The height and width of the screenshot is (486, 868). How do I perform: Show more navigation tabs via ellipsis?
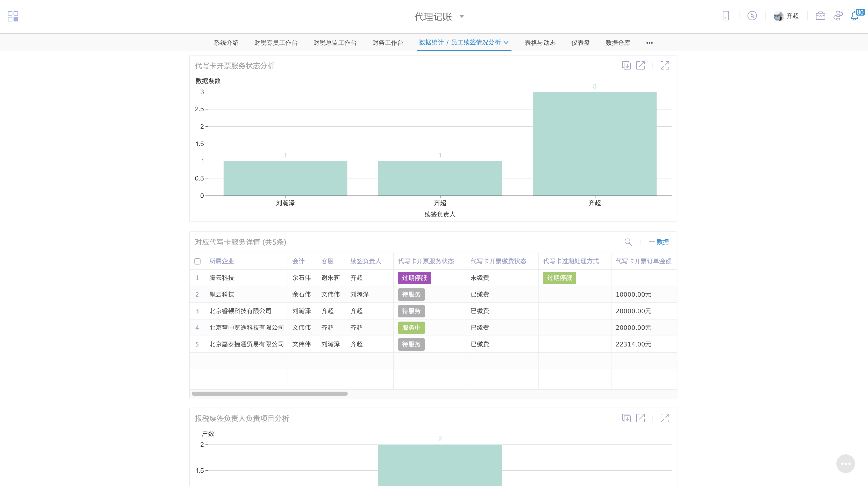coord(649,43)
